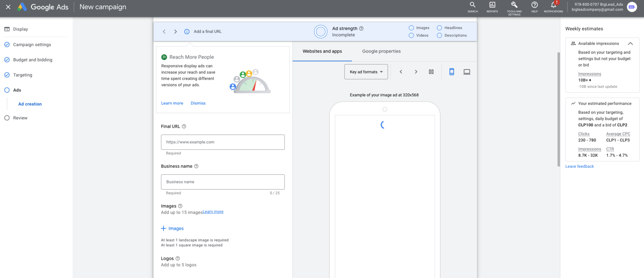The height and width of the screenshot is (278, 644).
Task: Select the Images ad strength indicator
Action: [x=411, y=28]
